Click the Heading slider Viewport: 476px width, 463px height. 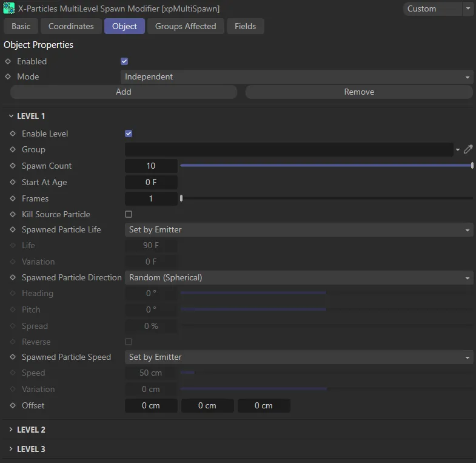point(327,293)
